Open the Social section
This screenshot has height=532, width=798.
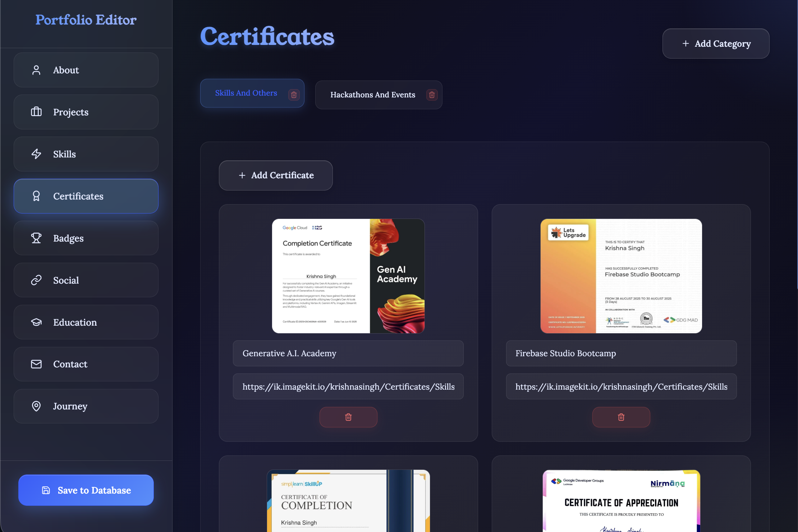(x=86, y=280)
